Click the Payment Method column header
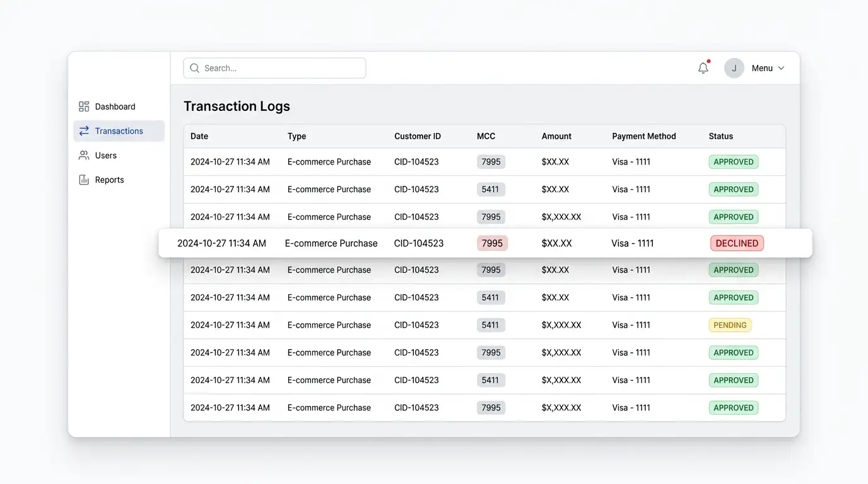The image size is (868, 484). (643, 136)
